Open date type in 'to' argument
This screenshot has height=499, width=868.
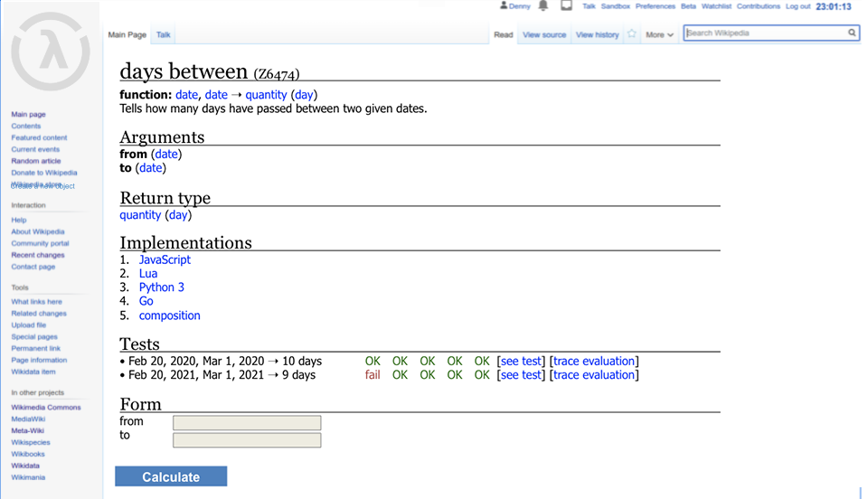coord(151,167)
